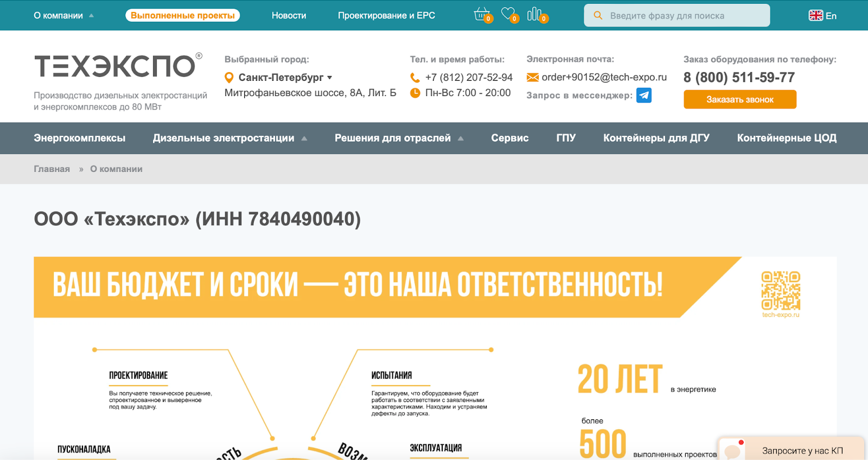
Task: Switch language via UK flag icon
Action: click(815, 16)
